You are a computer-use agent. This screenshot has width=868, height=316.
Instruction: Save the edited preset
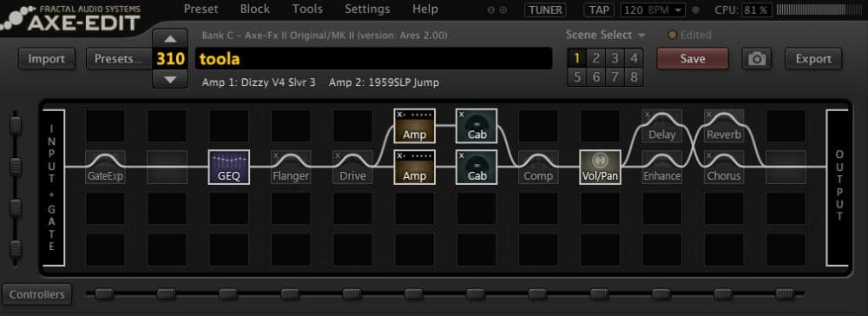693,59
